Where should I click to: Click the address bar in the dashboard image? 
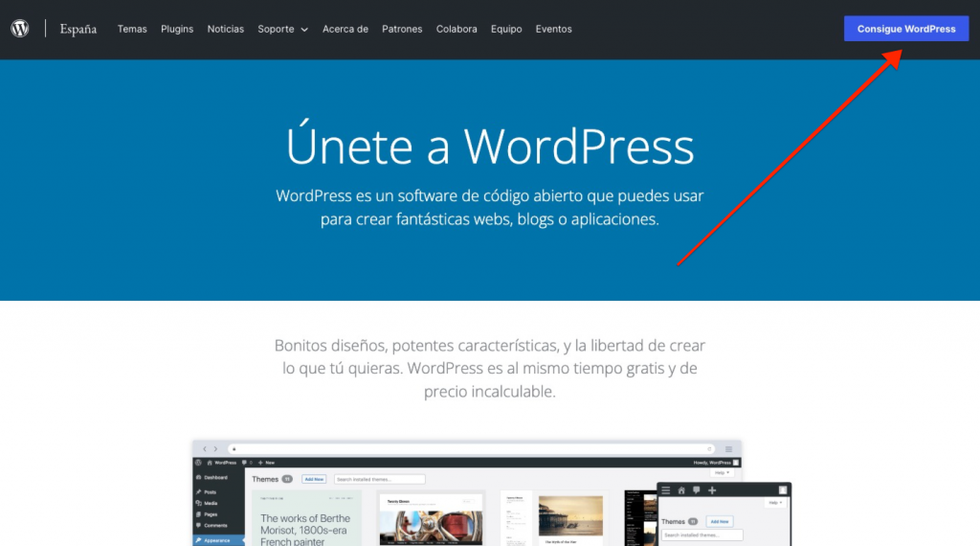coord(472,449)
